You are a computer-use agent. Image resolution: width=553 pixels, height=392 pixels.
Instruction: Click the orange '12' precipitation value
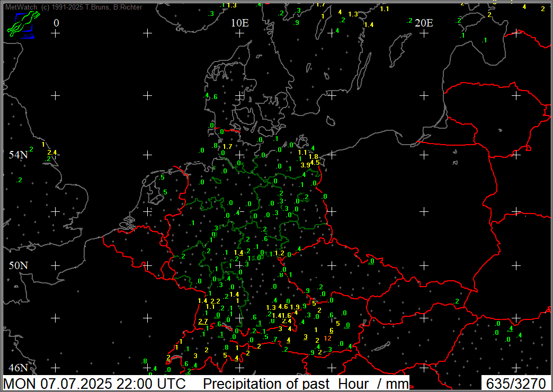[327, 338]
